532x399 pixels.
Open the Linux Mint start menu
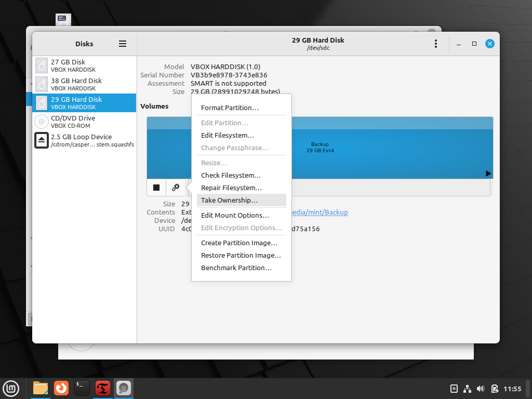(x=11, y=389)
